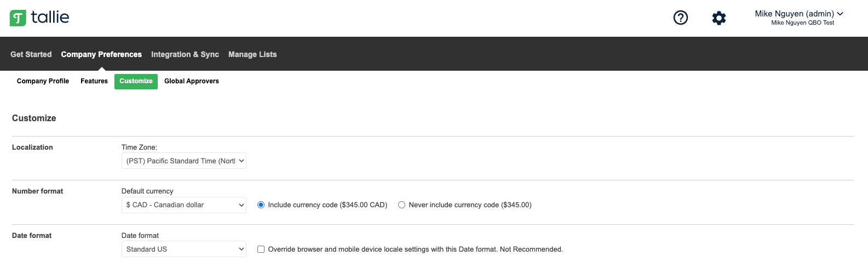Expand the Mike Nguyen account chevron
Screen dimensions: 868x267
pos(840,14)
